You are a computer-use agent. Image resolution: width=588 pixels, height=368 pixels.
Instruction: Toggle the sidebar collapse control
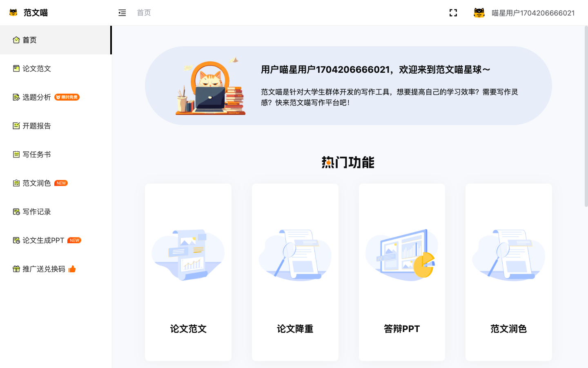tap(122, 13)
